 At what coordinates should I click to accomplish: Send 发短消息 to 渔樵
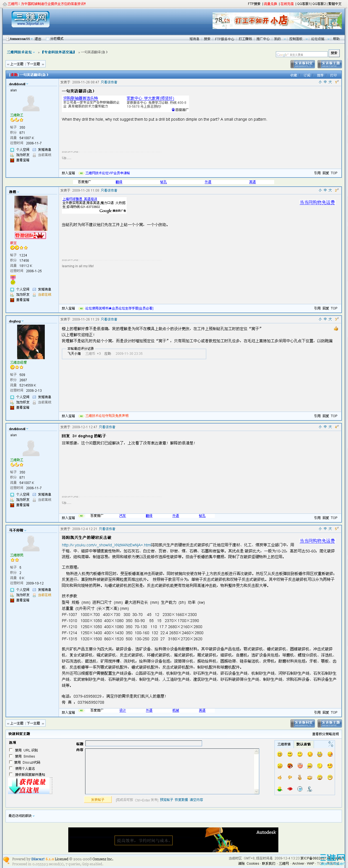45,289
